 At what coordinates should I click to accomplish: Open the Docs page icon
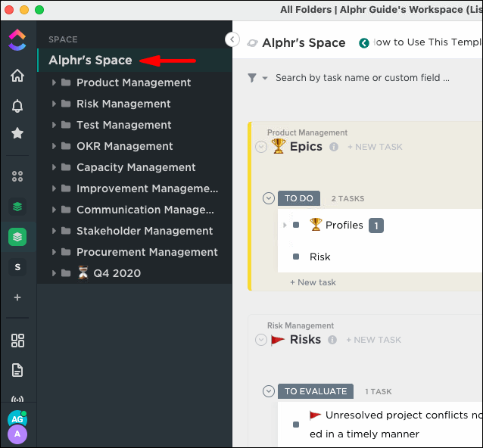pos(17,370)
